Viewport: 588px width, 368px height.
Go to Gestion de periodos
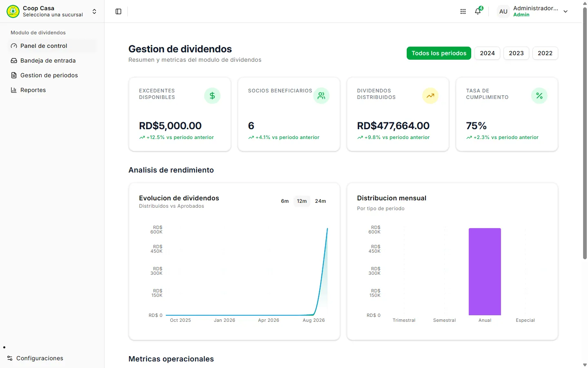52,75
